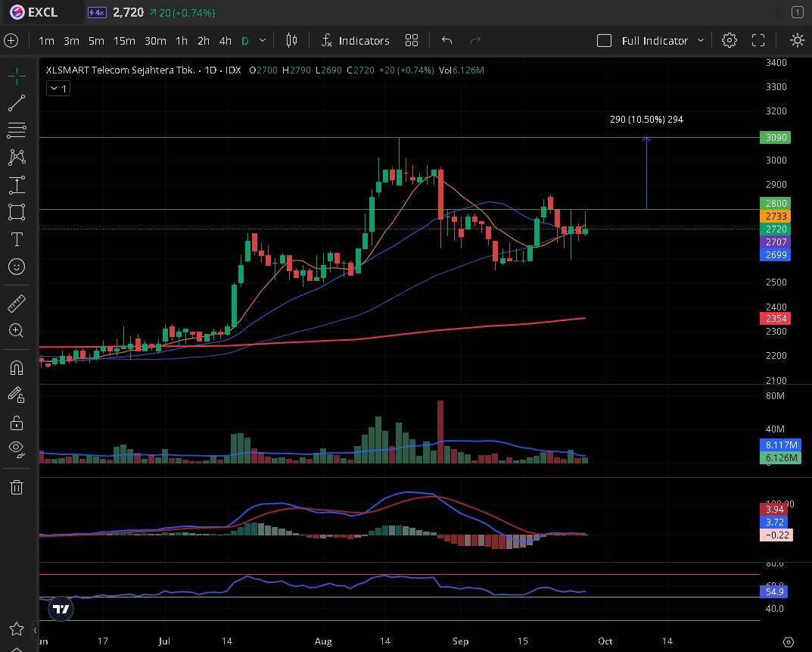
Task: Switch to the 4h timeframe
Action: [226, 40]
